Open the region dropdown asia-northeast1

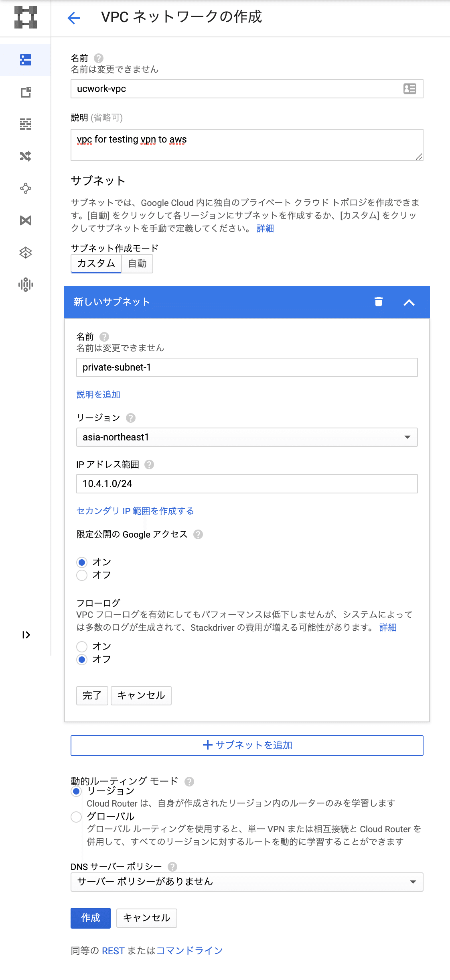247,437
